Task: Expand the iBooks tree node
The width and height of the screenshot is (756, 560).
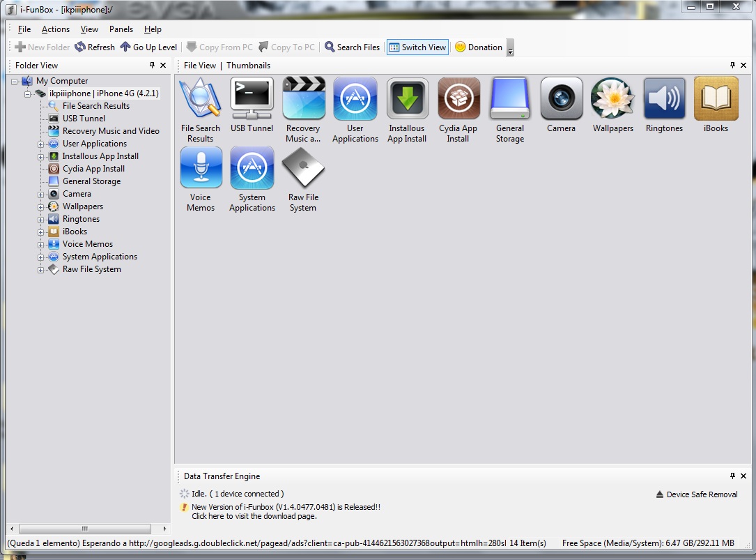Action: click(x=41, y=232)
